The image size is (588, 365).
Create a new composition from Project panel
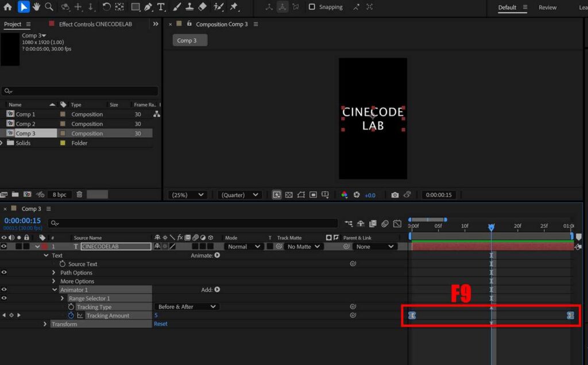28,194
